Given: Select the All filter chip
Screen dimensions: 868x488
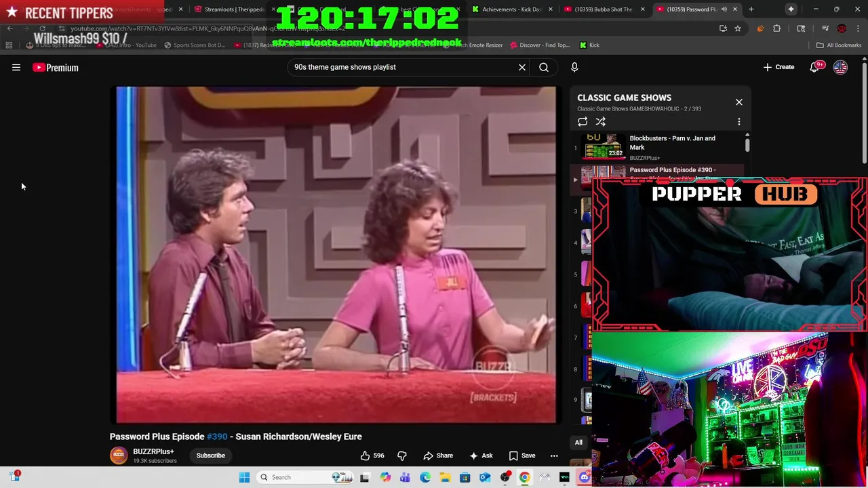Looking at the screenshot, I should tap(578, 443).
